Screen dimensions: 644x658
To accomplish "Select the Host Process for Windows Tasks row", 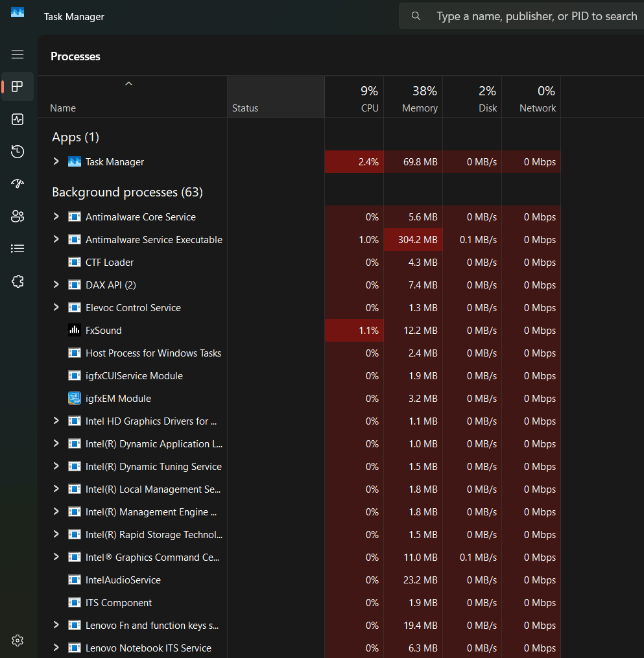I will point(300,353).
